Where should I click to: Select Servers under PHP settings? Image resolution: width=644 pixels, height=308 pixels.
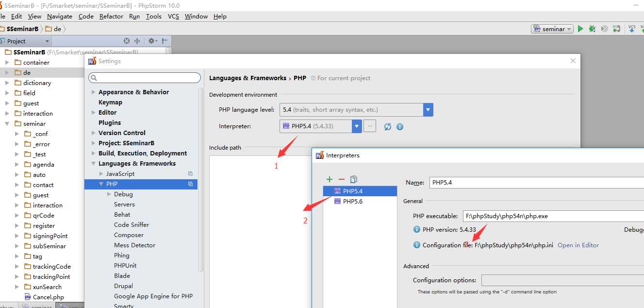[x=124, y=204]
